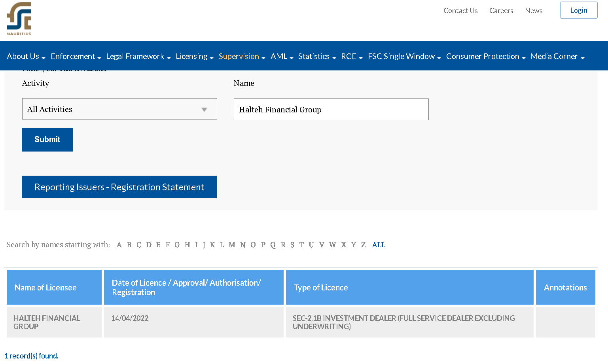Filter names starting with M
The image size is (608, 364).
pyautogui.click(x=232, y=245)
